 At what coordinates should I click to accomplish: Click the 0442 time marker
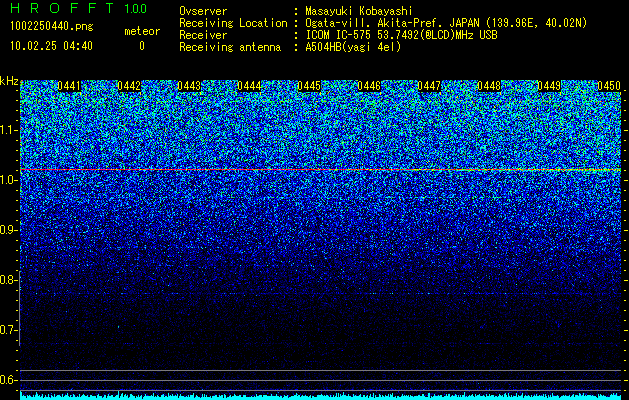129,86
